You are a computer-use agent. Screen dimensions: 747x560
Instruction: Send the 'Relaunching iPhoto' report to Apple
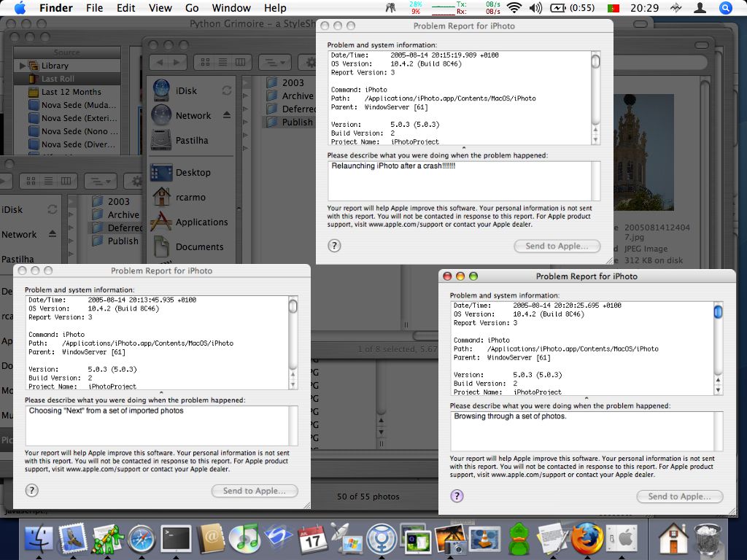click(x=557, y=246)
